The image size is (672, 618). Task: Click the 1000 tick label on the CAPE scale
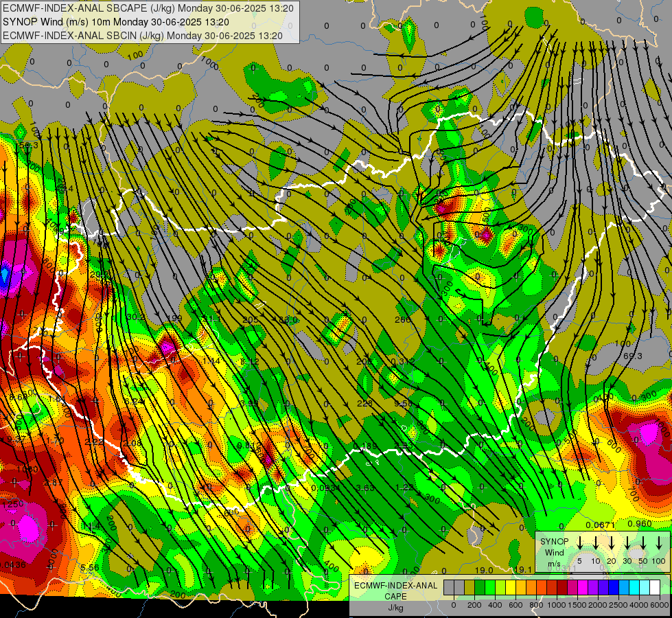(x=557, y=605)
